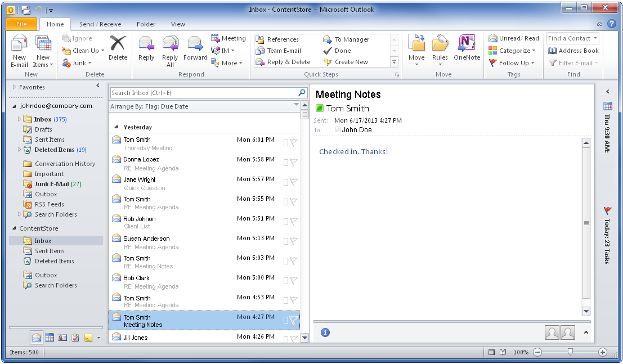The image size is (623, 364).
Task: Switch to the Send / Receive tab
Action: [x=100, y=24]
